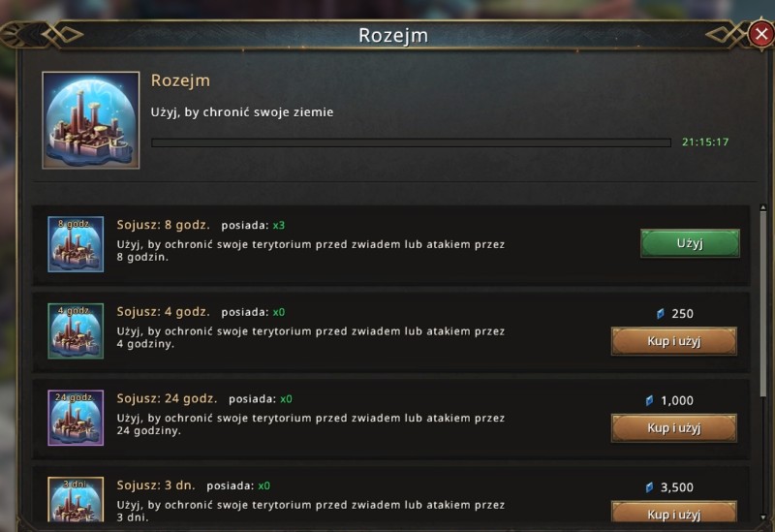This screenshot has height=532, width=775.
Task: Click the large Rozejm city shield icon
Action: (x=91, y=120)
